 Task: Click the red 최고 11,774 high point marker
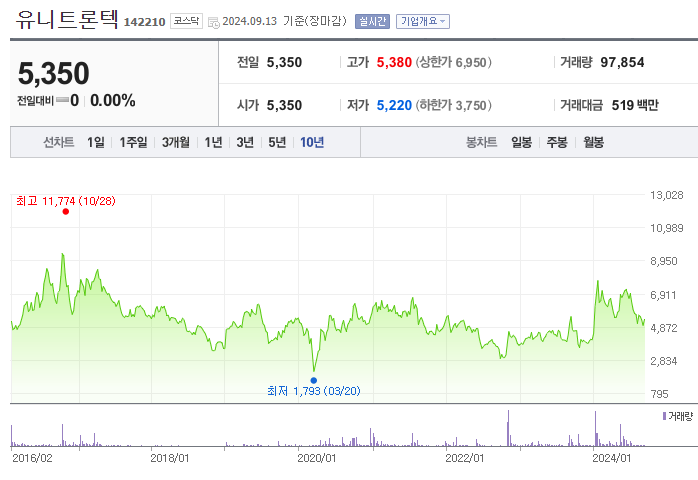[66, 212]
